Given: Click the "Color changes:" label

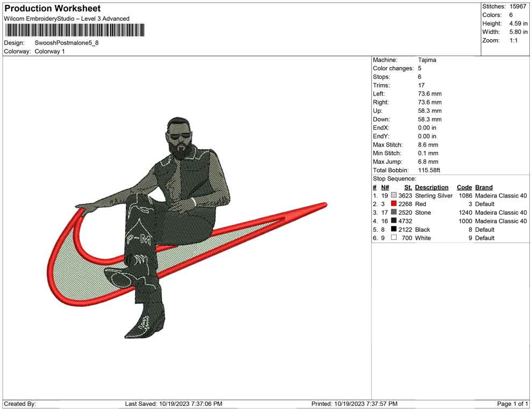Looking at the screenshot, I should click(x=393, y=68).
